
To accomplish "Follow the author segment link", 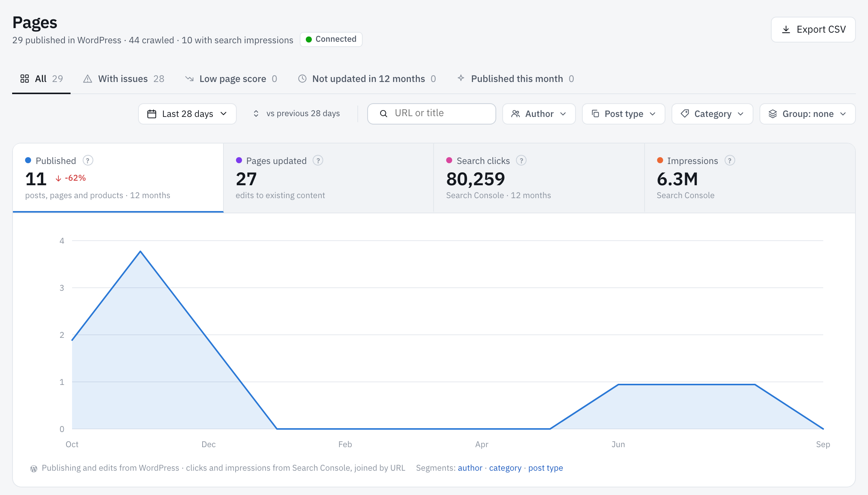I will (470, 468).
